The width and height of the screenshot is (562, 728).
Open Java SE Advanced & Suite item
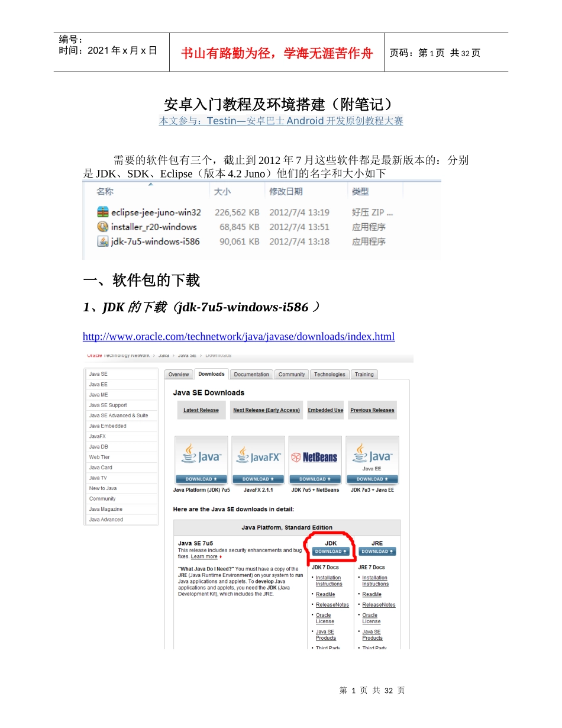(121, 415)
